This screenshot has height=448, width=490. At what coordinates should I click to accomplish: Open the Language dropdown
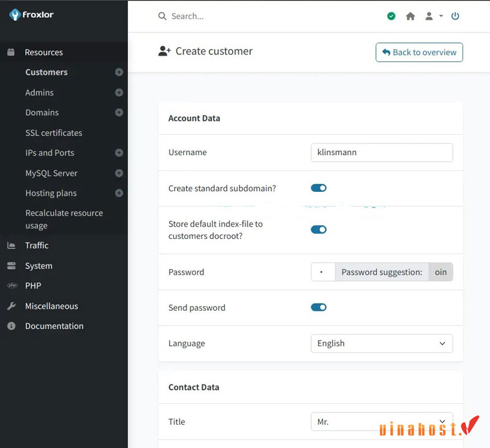[x=382, y=344]
